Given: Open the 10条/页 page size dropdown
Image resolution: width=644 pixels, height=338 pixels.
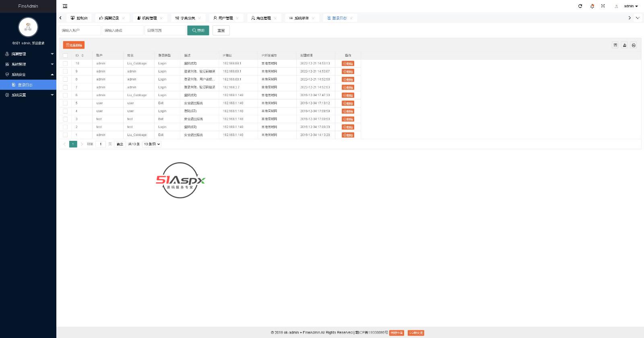Looking at the screenshot, I should point(152,144).
